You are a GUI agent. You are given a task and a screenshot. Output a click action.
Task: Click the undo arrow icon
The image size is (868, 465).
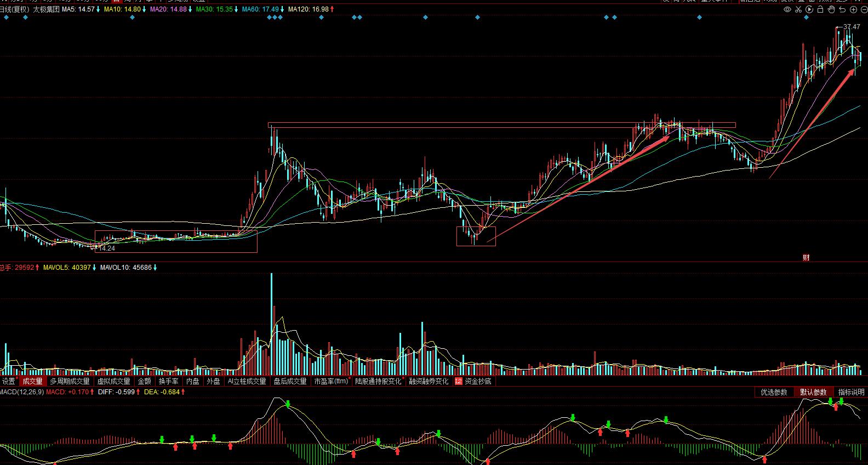click(842, 9)
